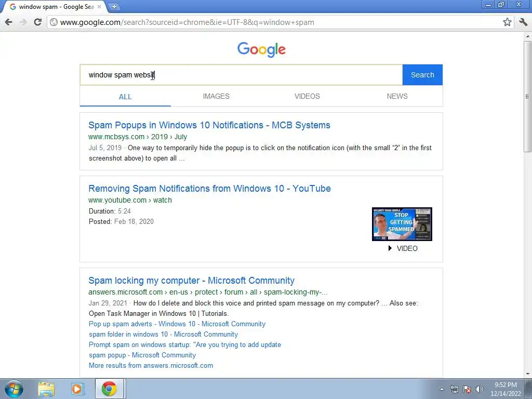Click the page scroll-down arrow
Viewport: 532px width, 399px height.
pyautogui.click(x=528, y=374)
